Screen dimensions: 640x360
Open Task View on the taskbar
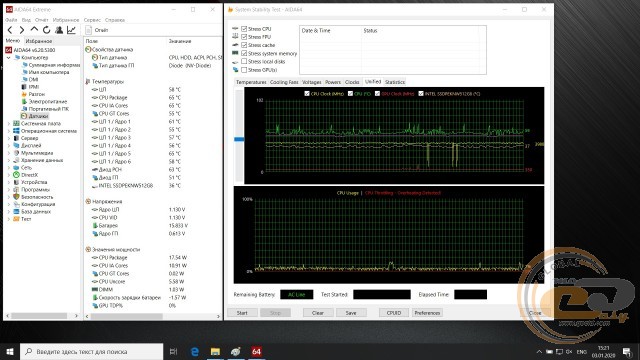click(173, 351)
